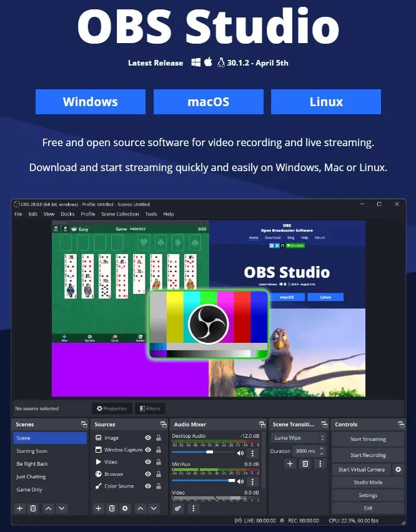
Task: Open advanced audio properties gears icon
Action: (178, 508)
